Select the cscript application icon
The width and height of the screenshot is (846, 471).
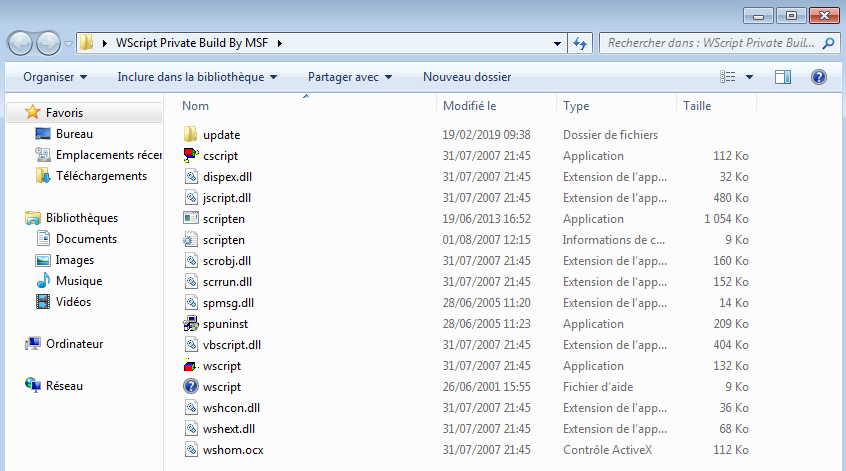click(190, 155)
